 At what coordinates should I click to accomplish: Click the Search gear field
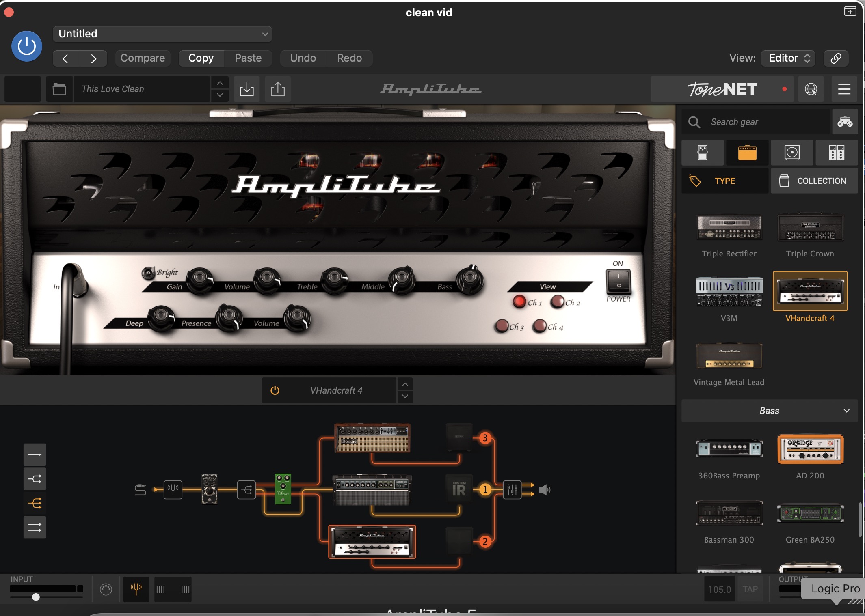[755, 122]
